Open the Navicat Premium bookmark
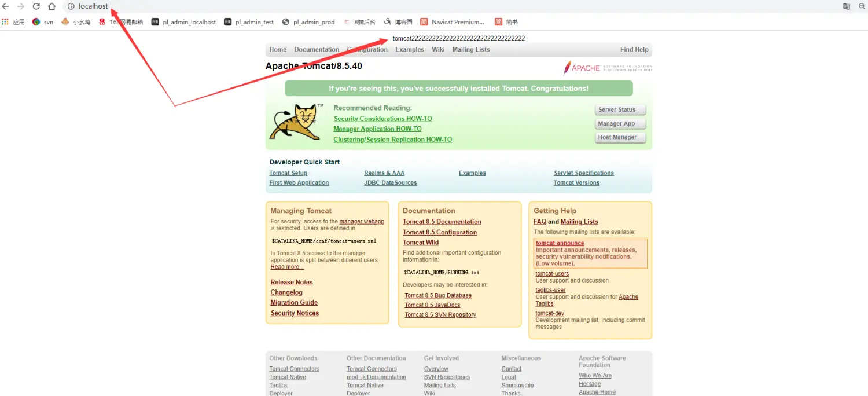Image resolution: width=868 pixels, height=396 pixels. (453, 22)
